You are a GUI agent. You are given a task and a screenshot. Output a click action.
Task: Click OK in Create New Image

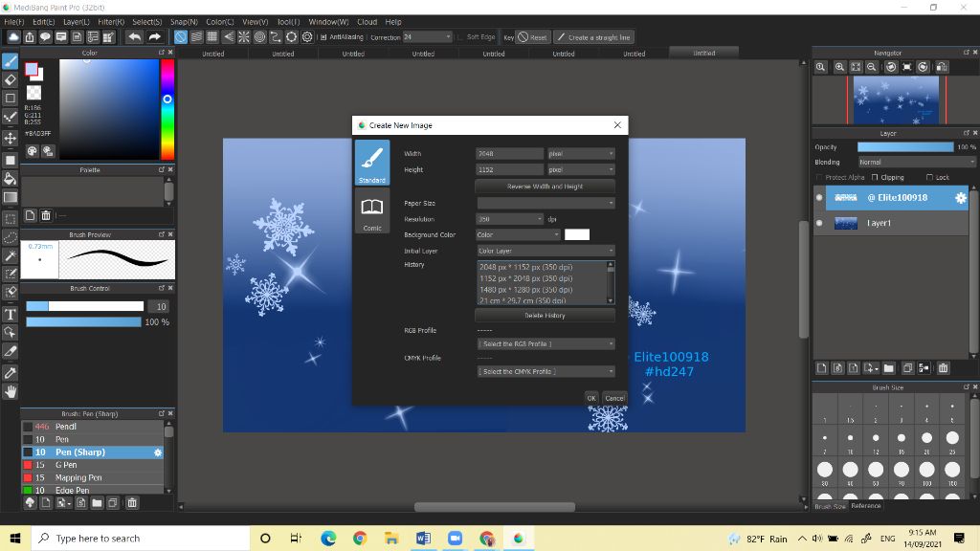(x=591, y=399)
